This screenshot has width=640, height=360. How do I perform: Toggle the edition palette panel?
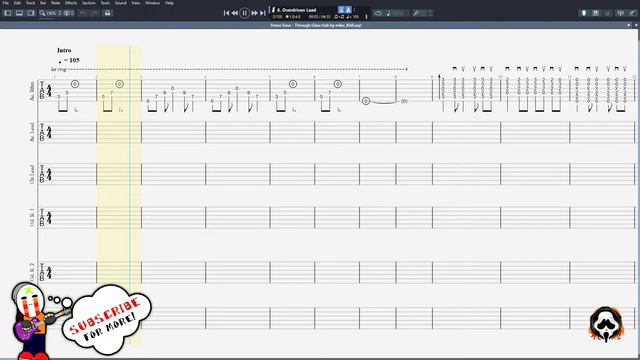pyautogui.click(x=8, y=13)
